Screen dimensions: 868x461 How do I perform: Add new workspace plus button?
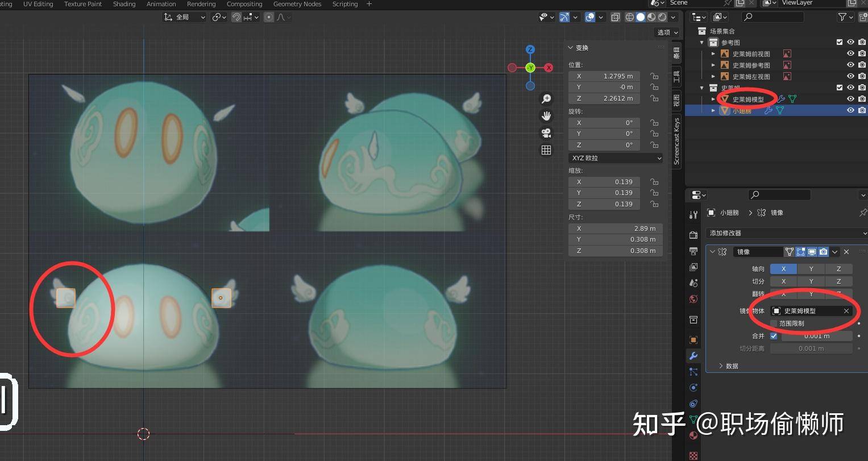click(x=369, y=4)
